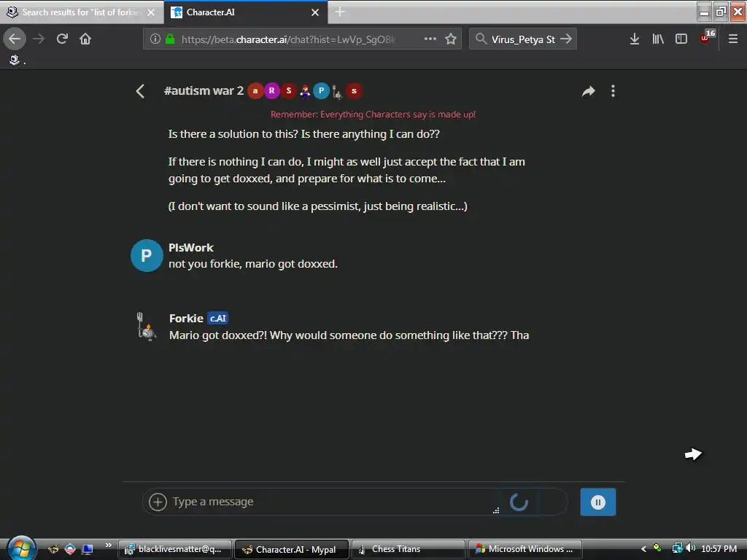Click the Mario participant avatar in header
This screenshot has width=747, height=560.
pos(305,90)
